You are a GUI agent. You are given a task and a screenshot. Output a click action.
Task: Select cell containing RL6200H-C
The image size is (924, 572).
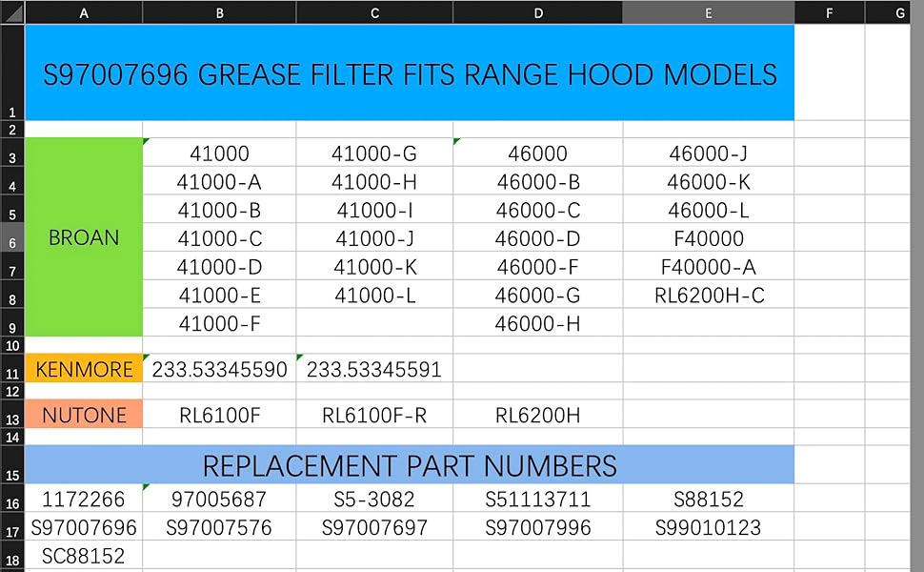tap(709, 295)
